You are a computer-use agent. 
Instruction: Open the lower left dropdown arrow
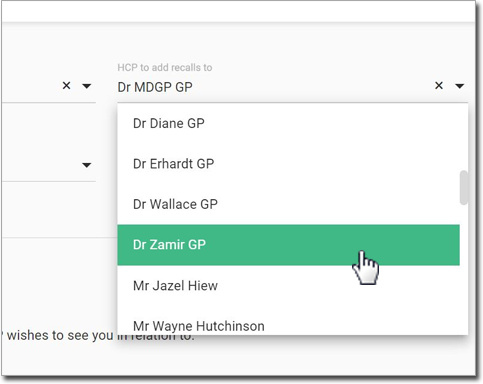tap(87, 165)
